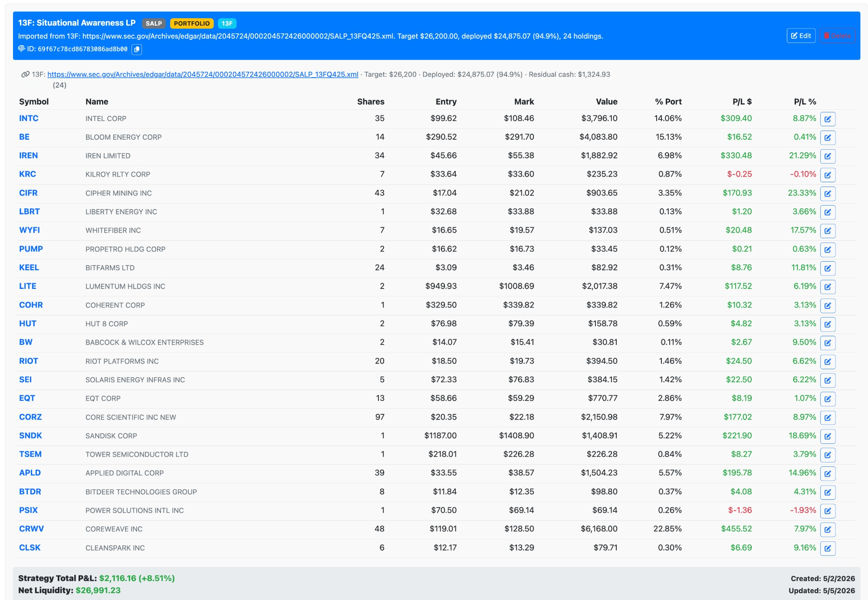Screen dimensions: 868x600
Task: Edit the BTDR position entry
Action: [828, 492]
